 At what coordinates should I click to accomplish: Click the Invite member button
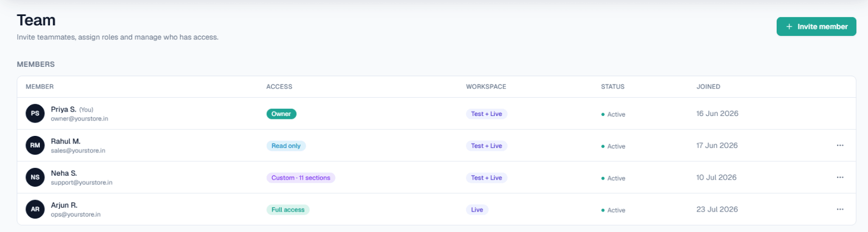[816, 27]
